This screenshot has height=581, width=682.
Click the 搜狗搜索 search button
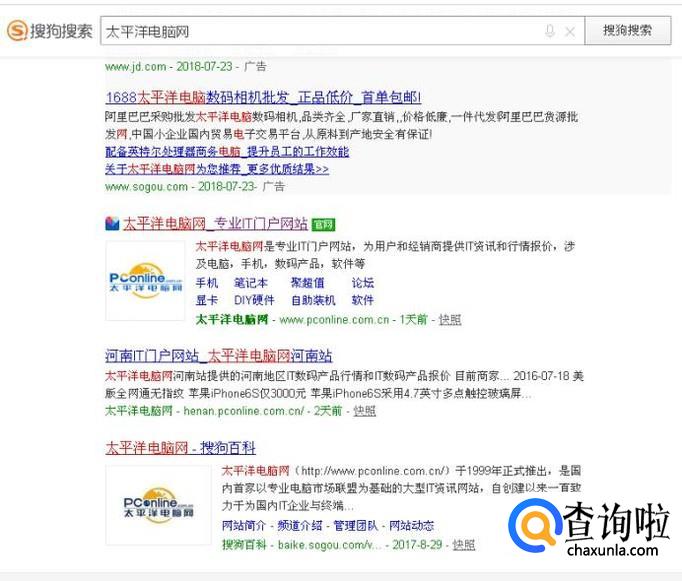628,30
